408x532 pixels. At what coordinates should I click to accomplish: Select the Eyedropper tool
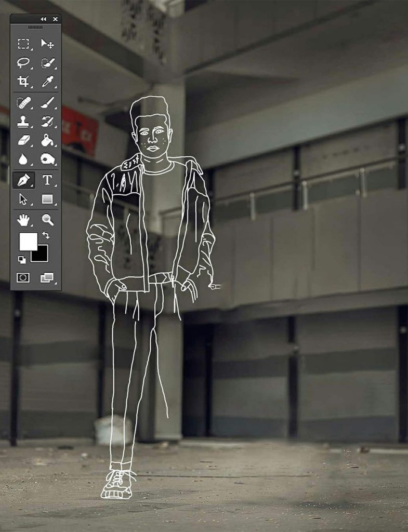[x=47, y=82]
